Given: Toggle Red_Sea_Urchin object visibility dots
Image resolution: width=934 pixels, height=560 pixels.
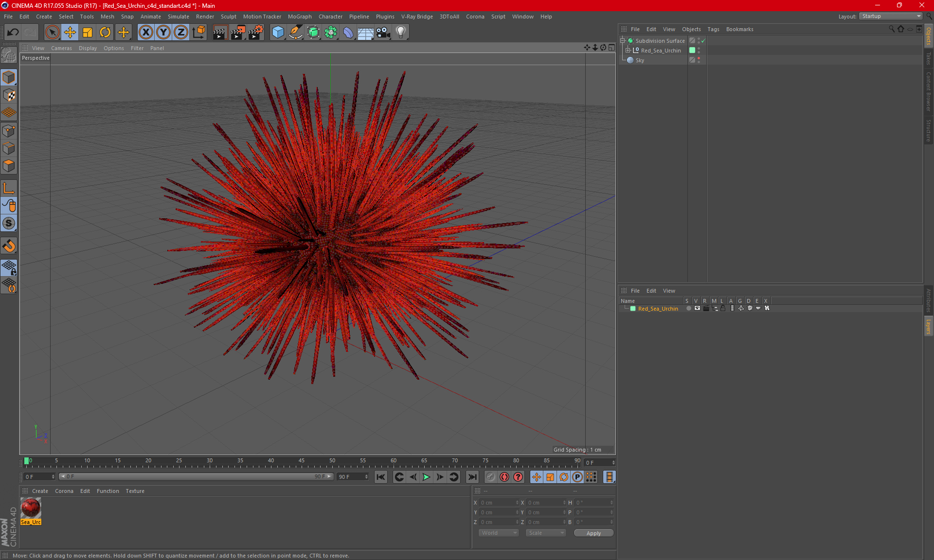Looking at the screenshot, I should coord(699,50).
